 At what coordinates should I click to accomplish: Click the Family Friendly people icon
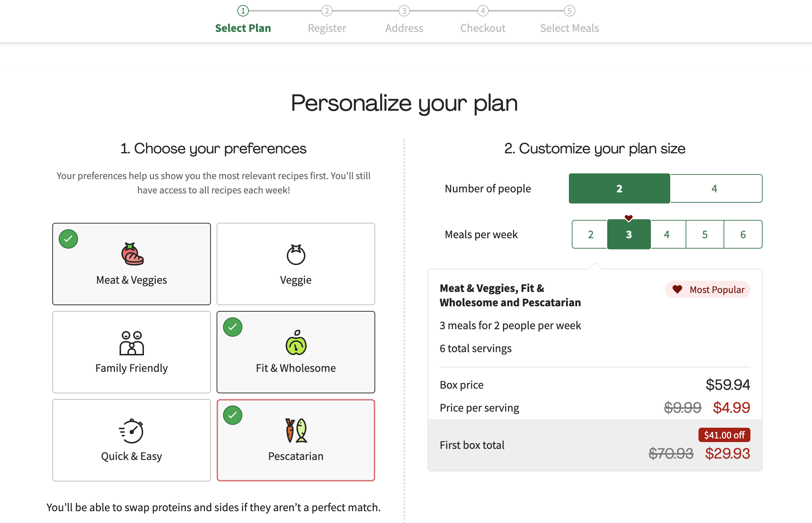[131, 343]
